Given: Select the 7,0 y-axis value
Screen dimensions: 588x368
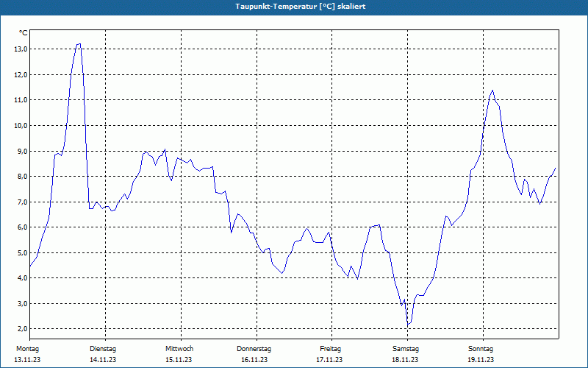Looking at the screenshot, I should [23, 202].
